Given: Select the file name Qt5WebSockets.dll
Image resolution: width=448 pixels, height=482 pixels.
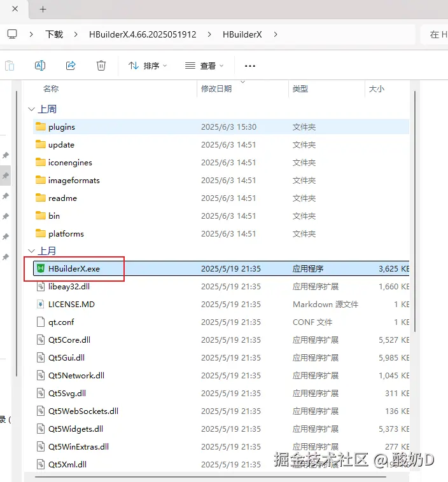Looking at the screenshot, I should point(83,411).
